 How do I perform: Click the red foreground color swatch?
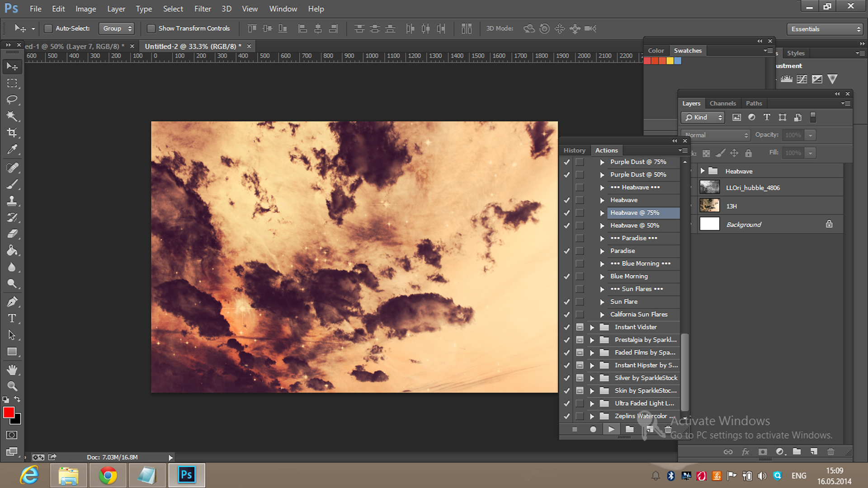coord(8,412)
